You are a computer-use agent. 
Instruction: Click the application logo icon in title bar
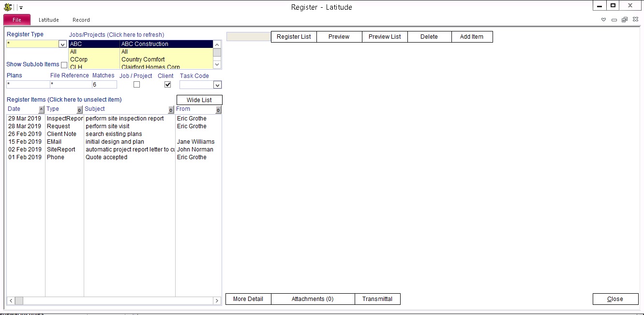pyautogui.click(x=8, y=7)
